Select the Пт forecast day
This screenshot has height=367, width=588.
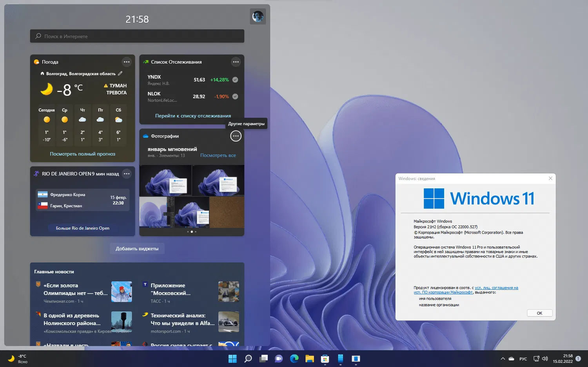[100, 125]
